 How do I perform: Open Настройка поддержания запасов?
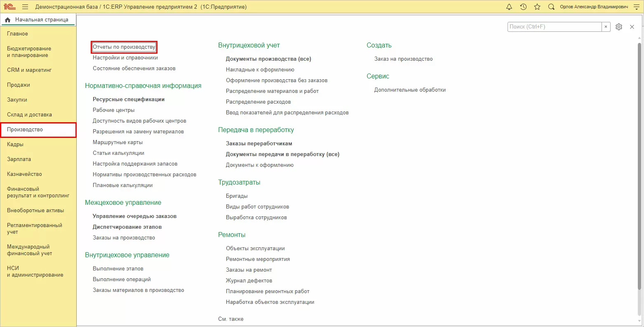[x=135, y=164]
